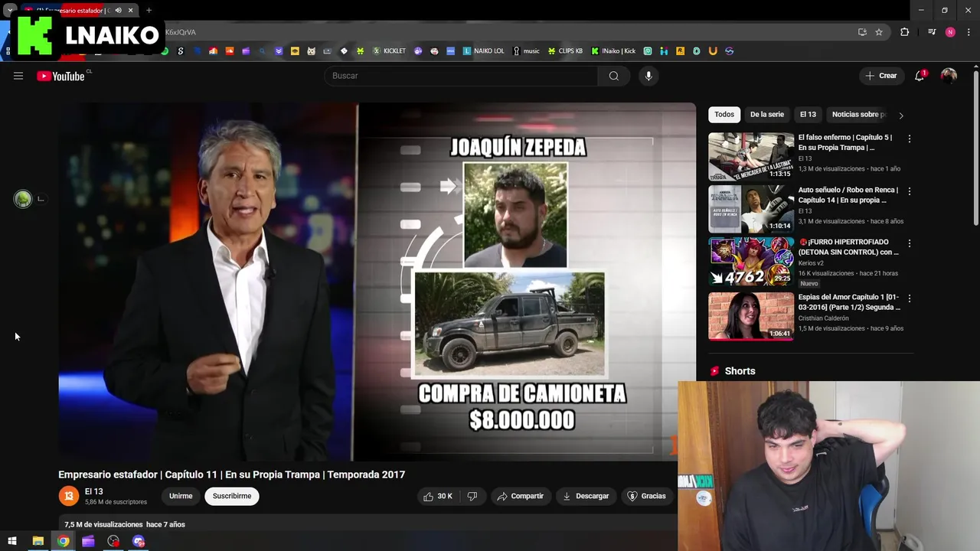Open Chrome media control icon
980x551 pixels.
(932, 32)
